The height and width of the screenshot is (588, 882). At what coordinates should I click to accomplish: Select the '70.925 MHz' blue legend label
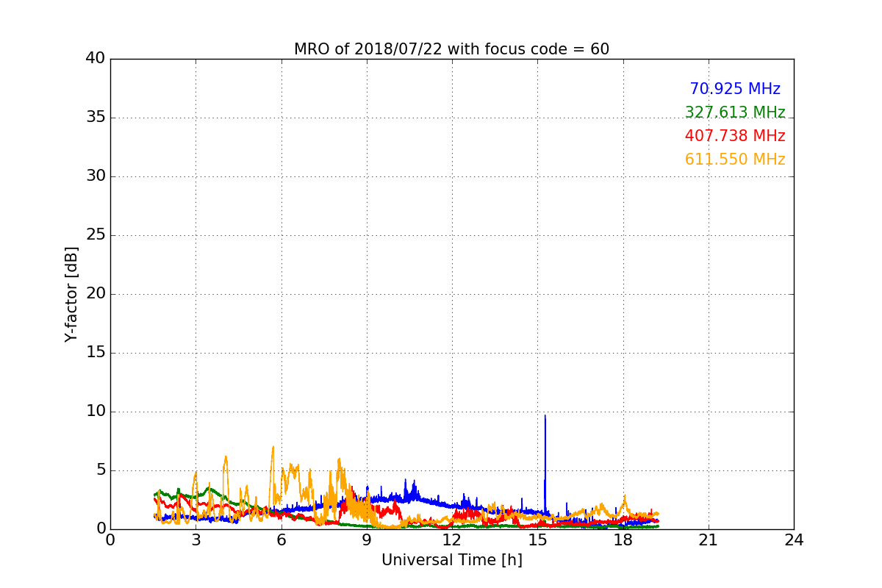(735, 89)
